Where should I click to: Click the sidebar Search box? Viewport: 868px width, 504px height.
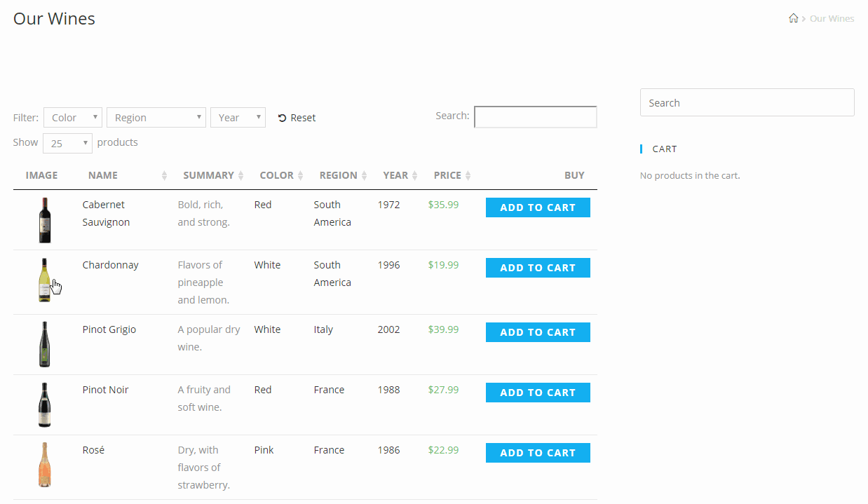747,102
